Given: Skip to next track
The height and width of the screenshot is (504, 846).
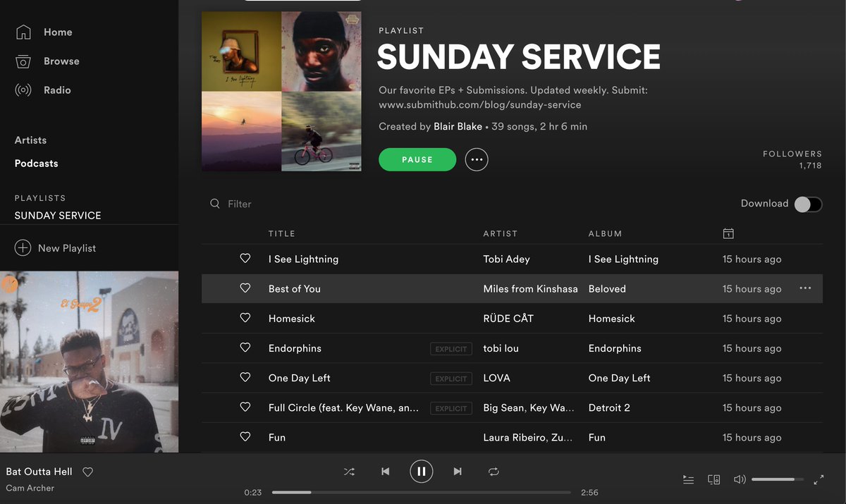Looking at the screenshot, I should pyautogui.click(x=458, y=472).
